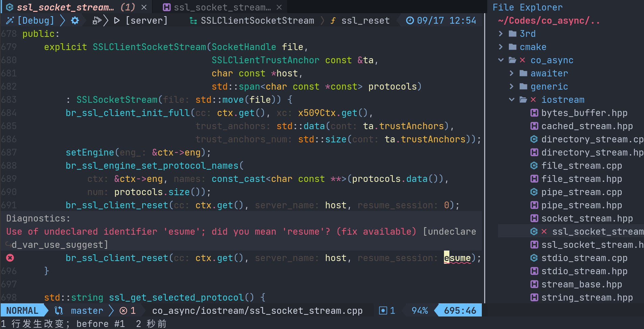Screen dimensions: 644x329
Task: Open stdio_stream.cpp file
Action: [x=584, y=258]
